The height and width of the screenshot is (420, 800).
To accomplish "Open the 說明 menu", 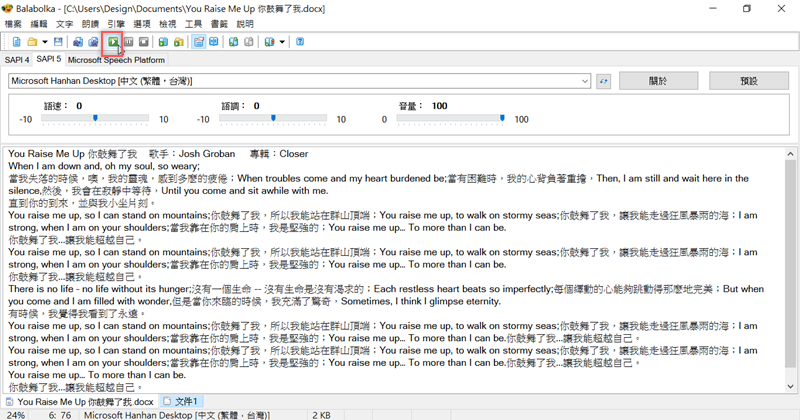I will (x=245, y=24).
